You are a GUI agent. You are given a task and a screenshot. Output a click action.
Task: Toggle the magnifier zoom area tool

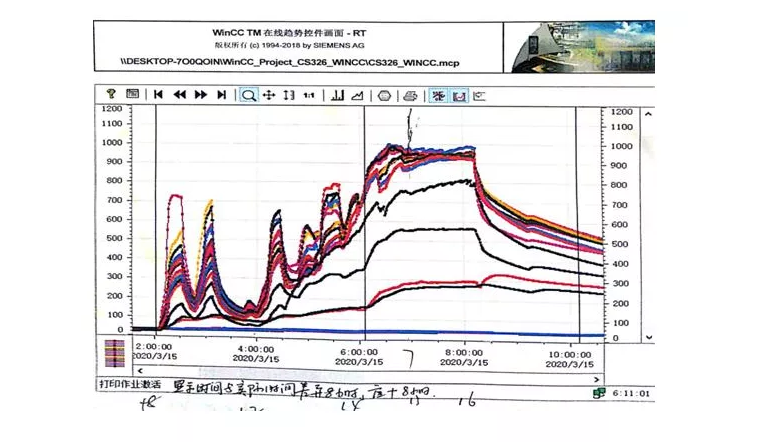click(x=248, y=95)
